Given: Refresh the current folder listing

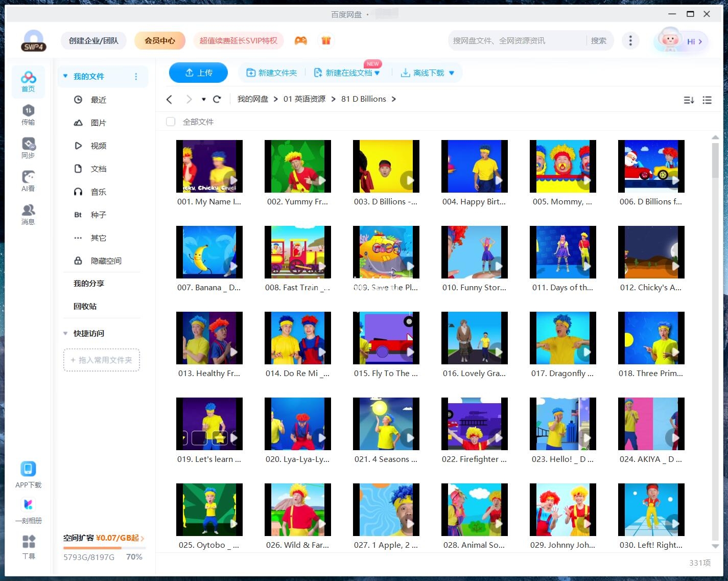Looking at the screenshot, I should pos(217,99).
